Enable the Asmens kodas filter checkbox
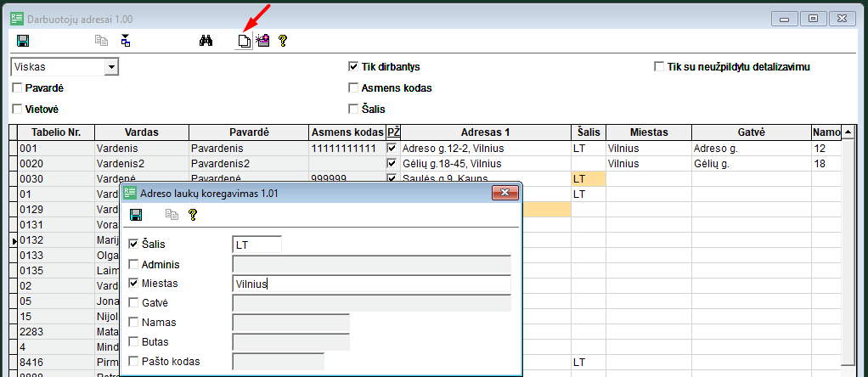 [x=353, y=88]
